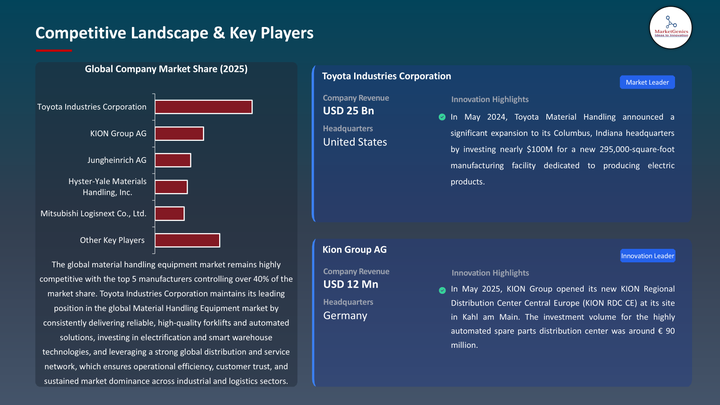Select the Jungheinrich AG bar in chart
The width and height of the screenshot is (720, 405).
[x=171, y=160]
